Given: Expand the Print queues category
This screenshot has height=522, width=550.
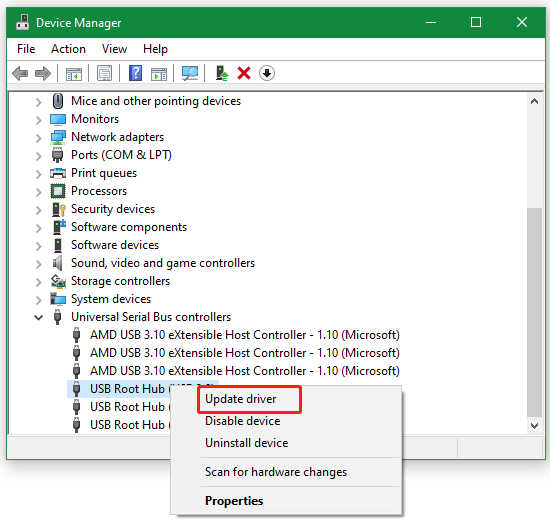Looking at the screenshot, I should pyautogui.click(x=39, y=174).
